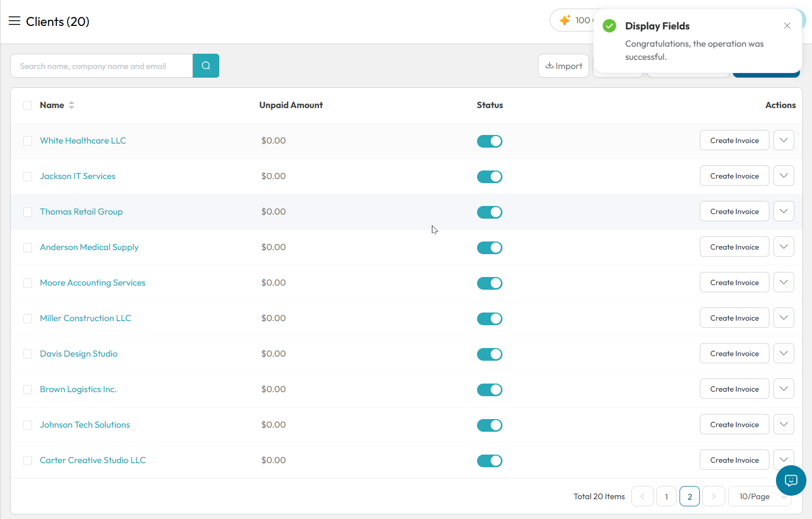Open the Thomas Retail Group link
The image size is (812, 519).
(x=81, y=212)
